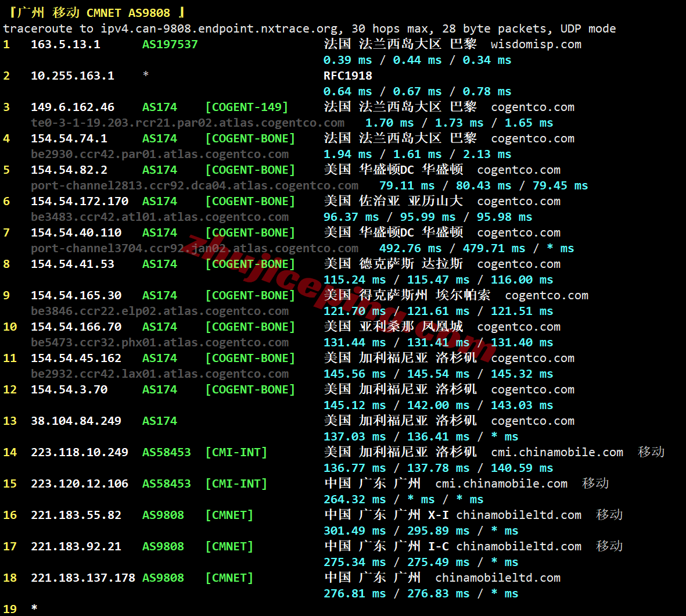Click hostname be2932.ccr42.lax01.atlas.cogentco.com
This screenshot has width=686, height=616.
pos(159,374)
